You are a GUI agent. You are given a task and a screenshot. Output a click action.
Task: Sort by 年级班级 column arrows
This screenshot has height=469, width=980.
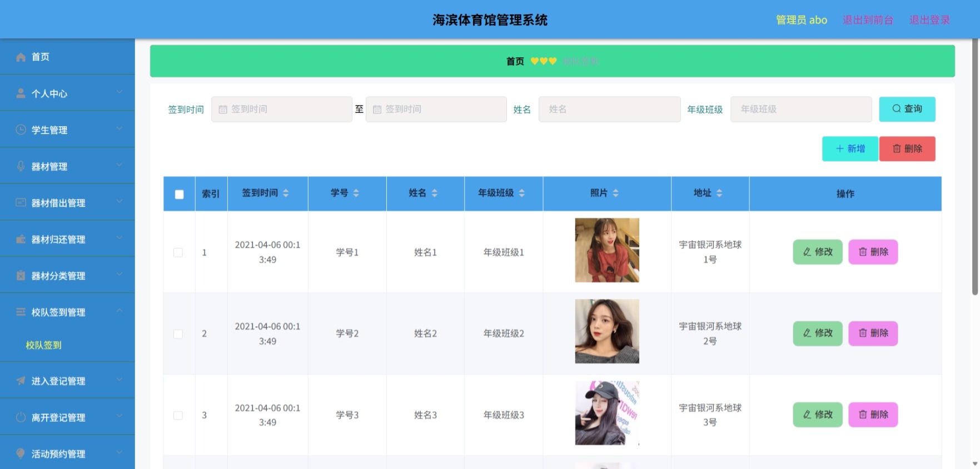[521, 193]
